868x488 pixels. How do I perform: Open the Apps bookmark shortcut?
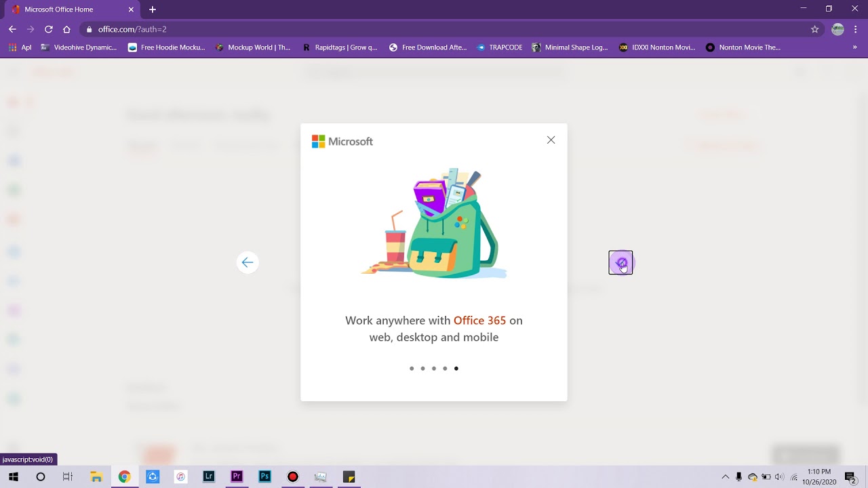point(20,47)
